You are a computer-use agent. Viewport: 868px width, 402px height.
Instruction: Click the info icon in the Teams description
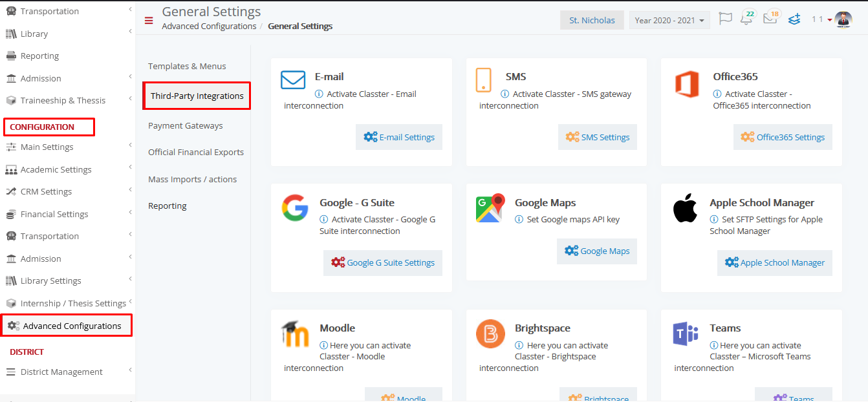[x=714, y=346]
